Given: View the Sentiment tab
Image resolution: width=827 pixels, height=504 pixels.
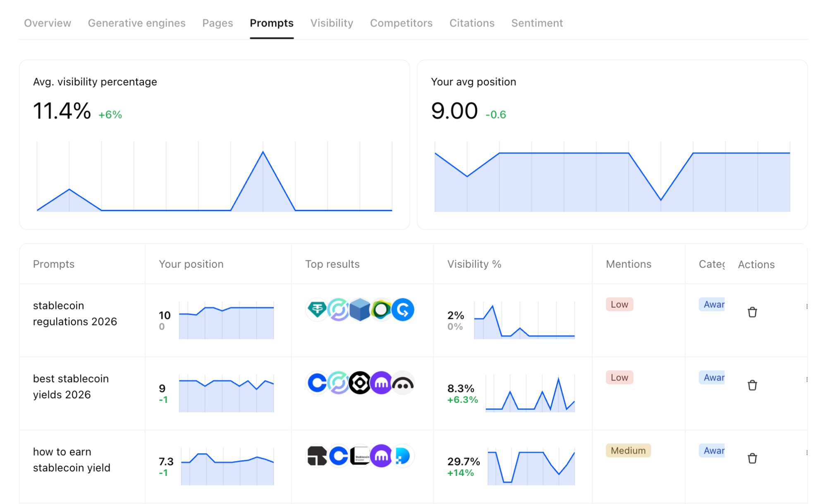Looking at the screenshot, I should (x=537, y=23).
